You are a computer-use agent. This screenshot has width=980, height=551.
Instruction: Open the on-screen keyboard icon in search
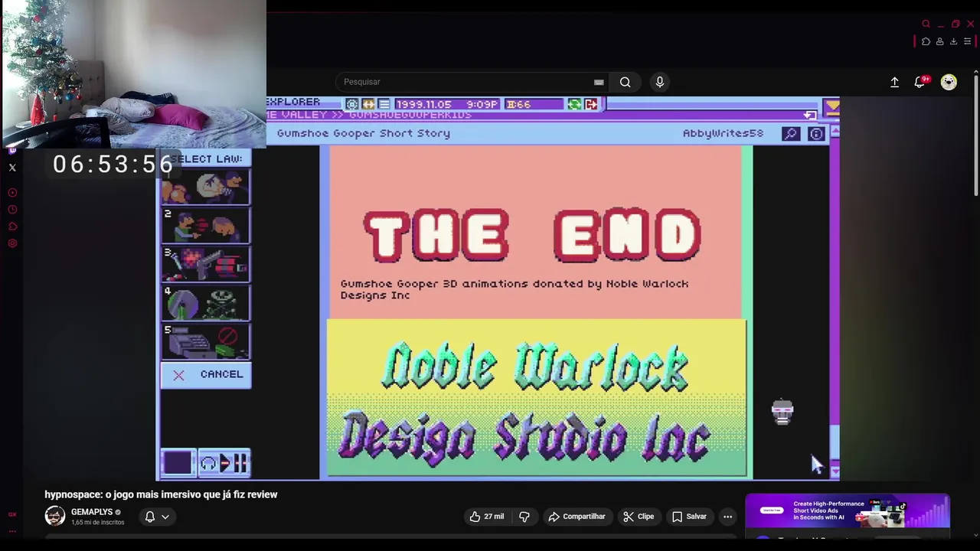599,82
